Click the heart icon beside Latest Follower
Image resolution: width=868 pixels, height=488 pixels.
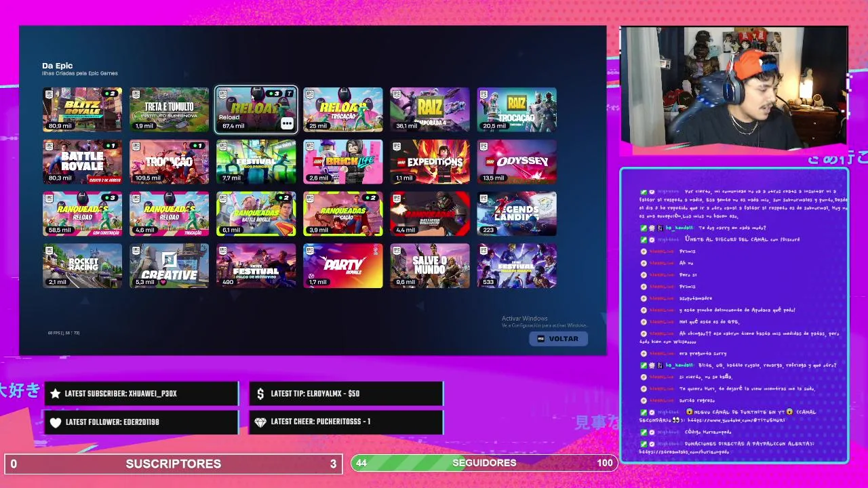[x=56, y=422]
